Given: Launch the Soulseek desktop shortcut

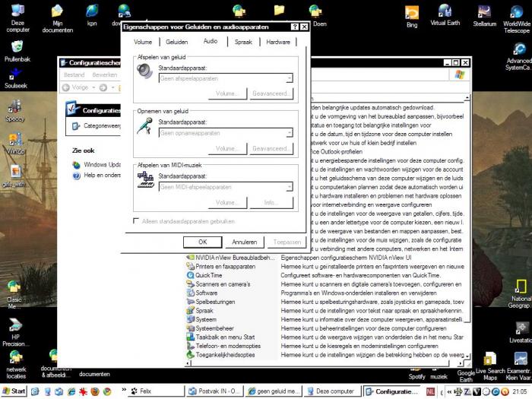Looking at the screenshot, I should point(16,78).
